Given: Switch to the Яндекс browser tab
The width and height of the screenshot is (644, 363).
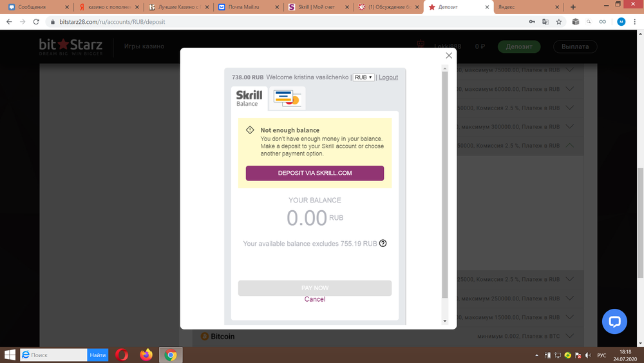Looking at the screenshot, I should (x=528, y=7).
